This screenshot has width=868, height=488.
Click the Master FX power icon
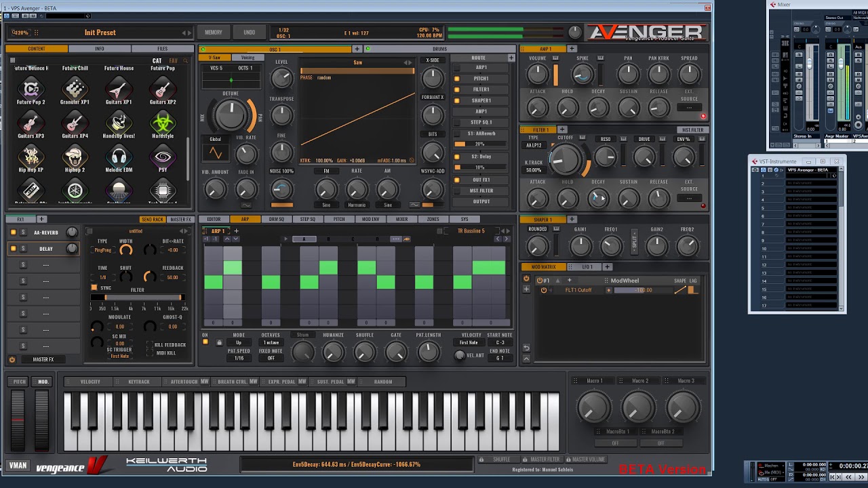coord(12,359)
